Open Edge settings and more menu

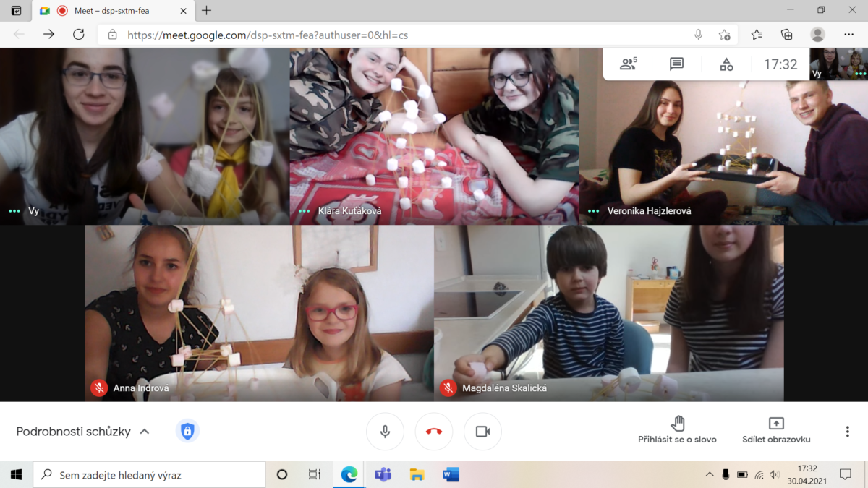[849, 35]
